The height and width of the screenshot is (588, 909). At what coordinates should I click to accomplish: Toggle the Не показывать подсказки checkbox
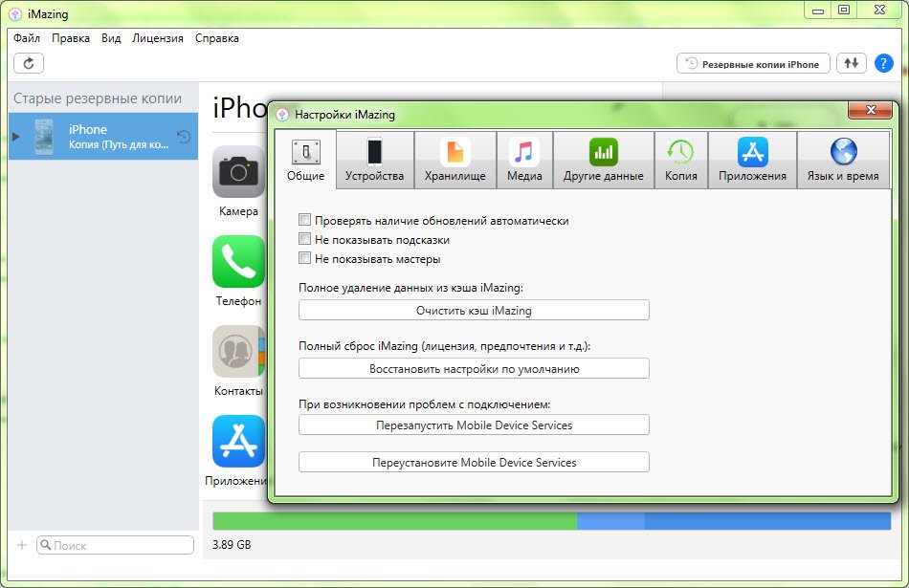pyautogui.click(x=304, y=239)
